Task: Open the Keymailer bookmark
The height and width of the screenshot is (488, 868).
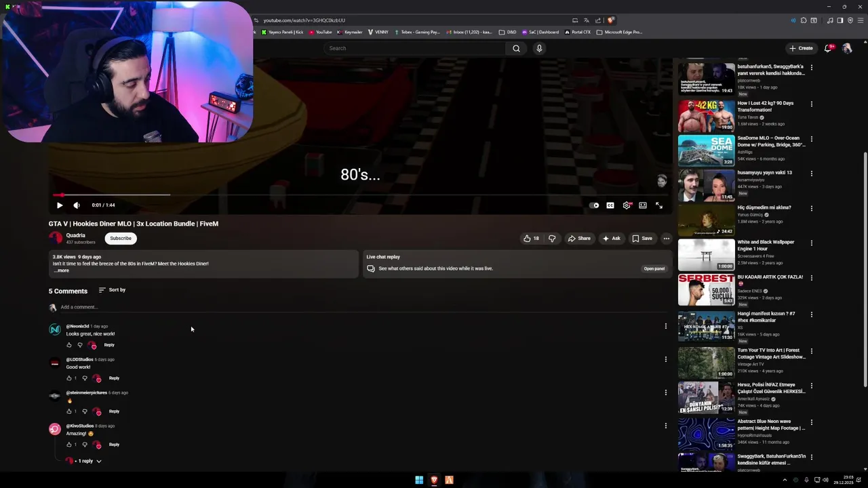Action: tap(350, 32)
